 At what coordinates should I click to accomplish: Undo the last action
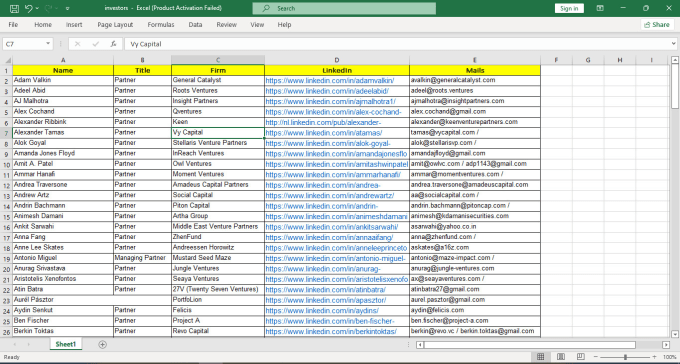coord(29,8)
